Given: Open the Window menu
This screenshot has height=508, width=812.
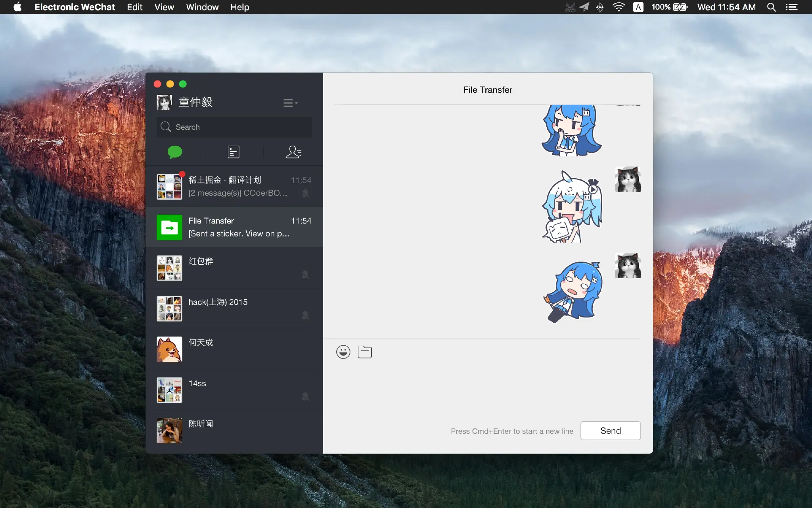Looking at the screenshot, I should click(x=202, y=7).
